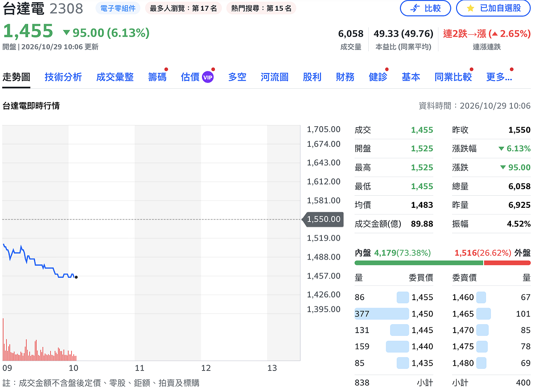Click the bid price 1,445
Image resolution: width=535 pixels, height=392 pixels.
(x=422, y=330)
